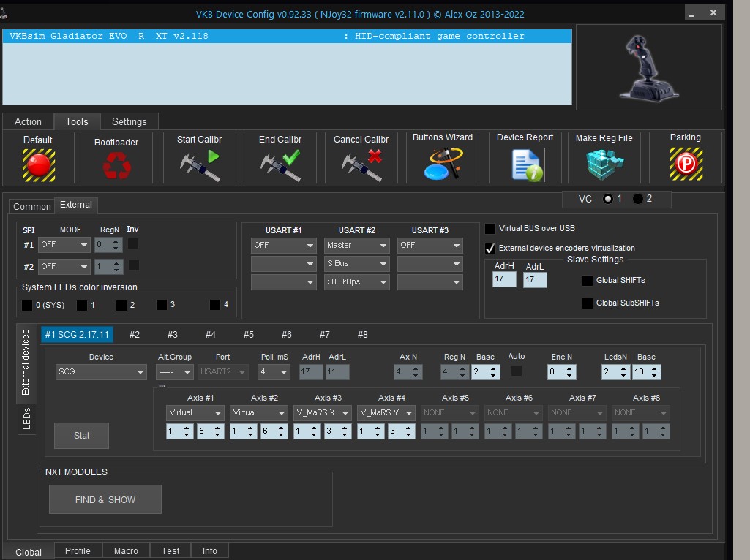The image size is (750, 560).
Task: Toggle LED 1 color inversion checkbox
Action: pos(82,306)
